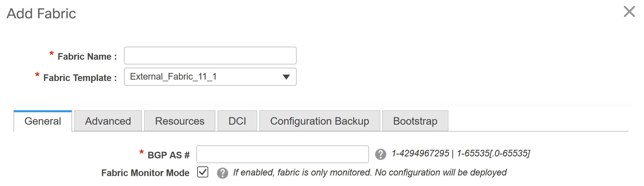Click the BGP AS # label
This screenshot has height=186, width=644.
pyautogui.click(x=168, y=155)
